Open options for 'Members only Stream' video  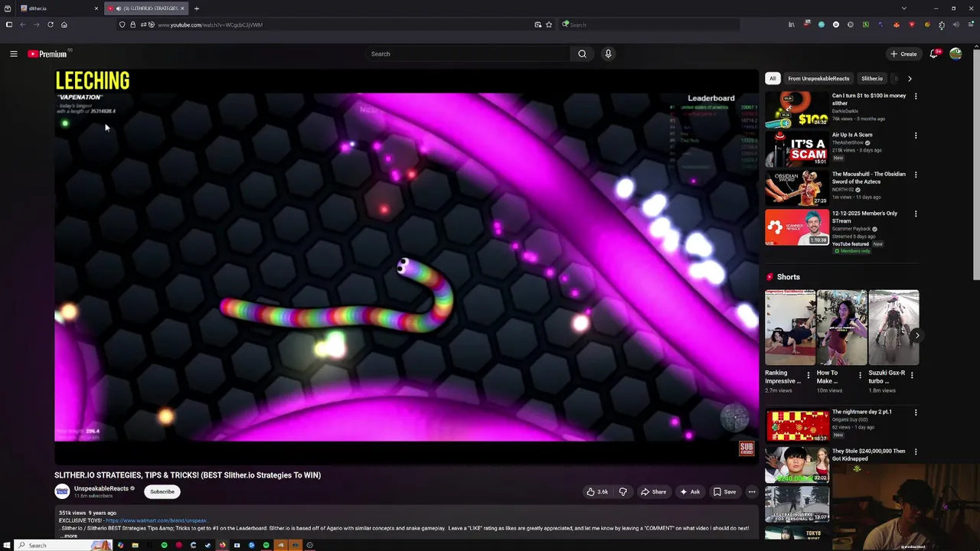point(916,214)
